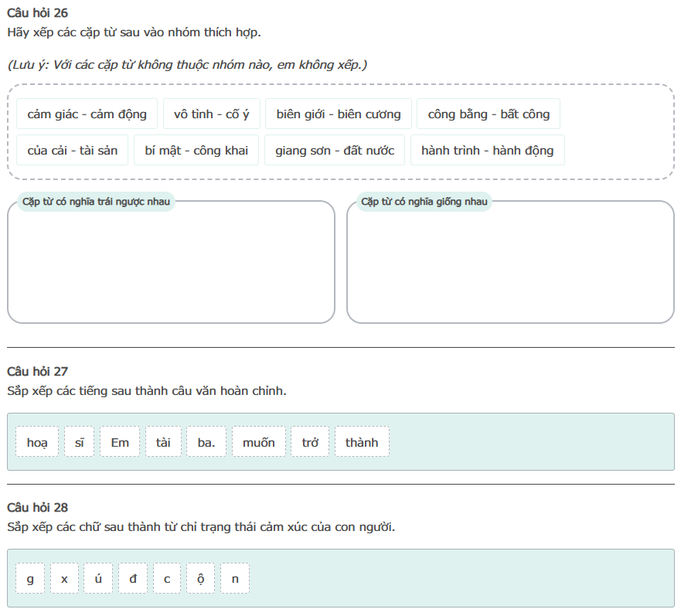This screenshot has height=616, width=681.
Task: Pick the 'biên giới - biên cương' pair
Action: click(339, 114)
